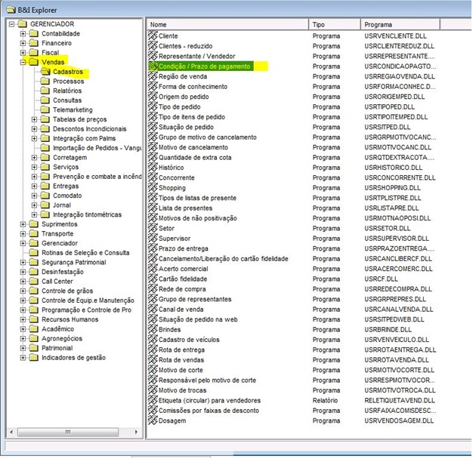Screen dimensions: 476x459
Task: Click the icon next to Rota de vendas
Action: pyautogui.click(x=153, y=360)
